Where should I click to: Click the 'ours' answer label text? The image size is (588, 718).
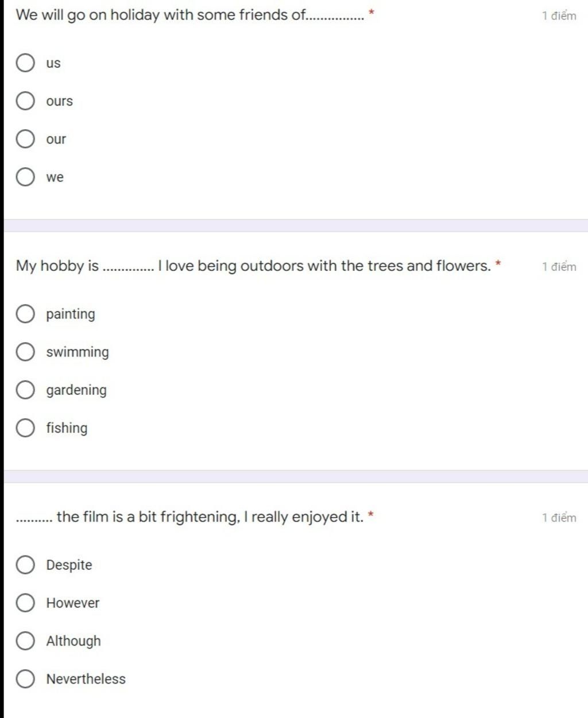pos(60,102)
